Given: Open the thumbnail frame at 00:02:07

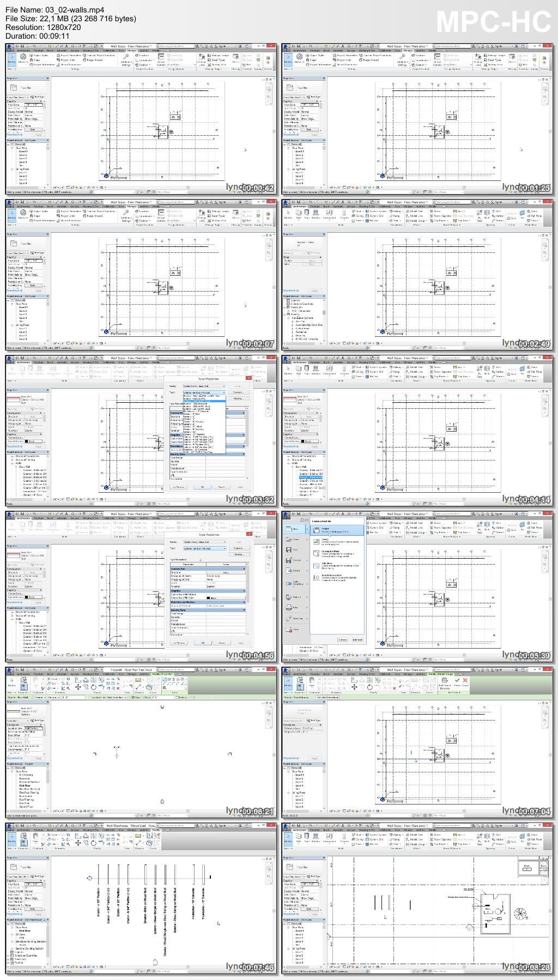Looking at the screenshot, I should pos(142,275).
